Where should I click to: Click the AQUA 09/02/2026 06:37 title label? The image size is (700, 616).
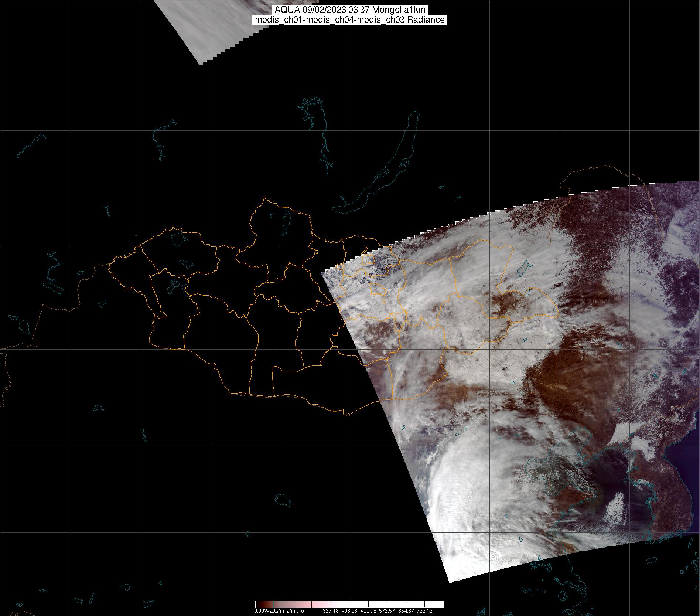point(350,10)
